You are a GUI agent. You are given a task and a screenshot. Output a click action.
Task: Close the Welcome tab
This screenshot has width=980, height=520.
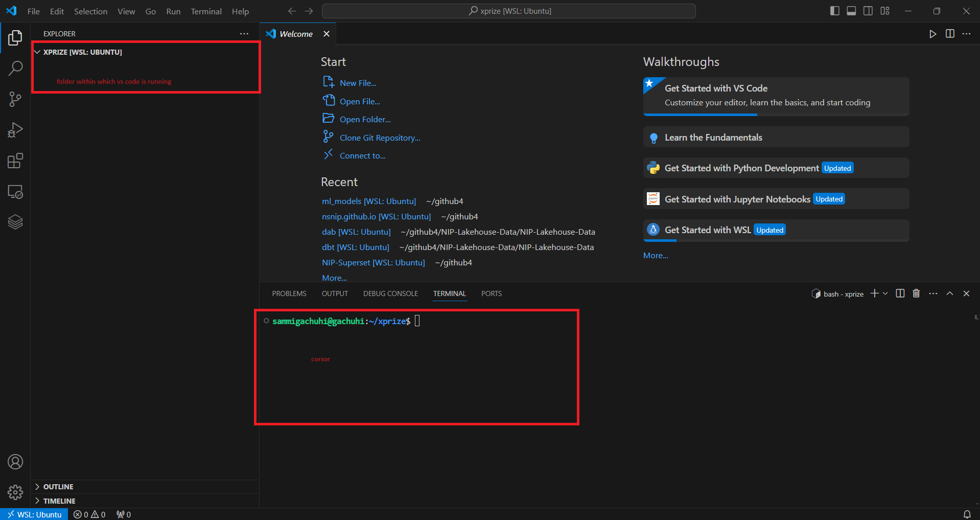click(x=326, y=34)
